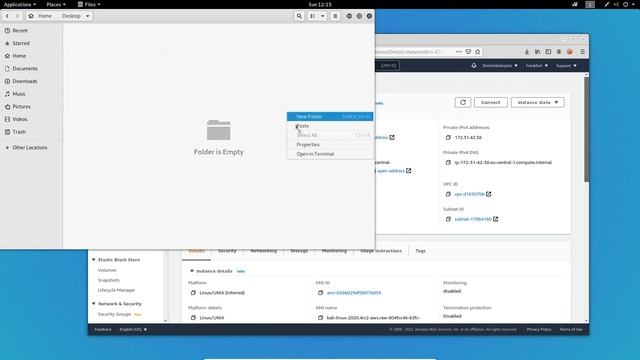640x360 pixels.
Task: Click the clock Sun 12:15 in the top bar
Action: 320,4
